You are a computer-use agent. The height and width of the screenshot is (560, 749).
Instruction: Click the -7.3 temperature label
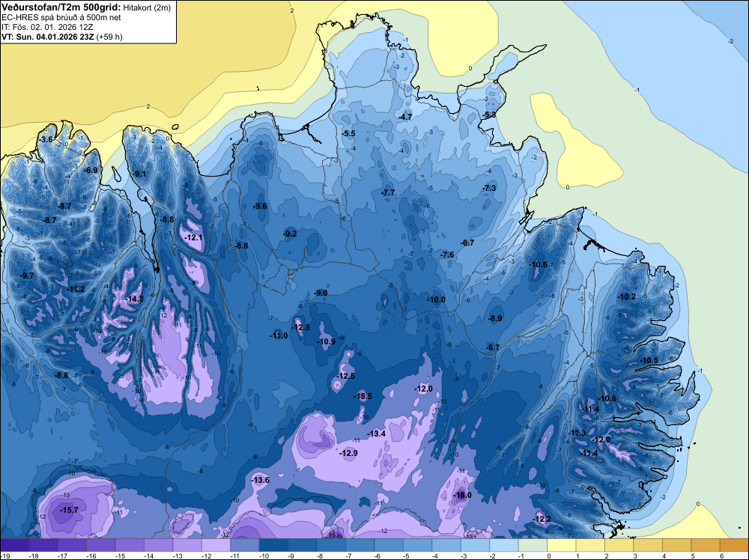pyautogui.click(x=489, y=188)
